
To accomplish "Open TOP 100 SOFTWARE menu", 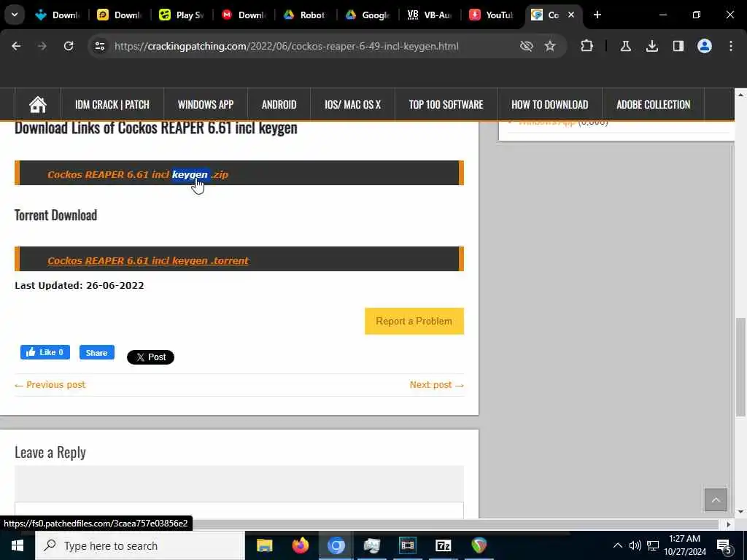I will pyautogui.click(x=446, y=104).
